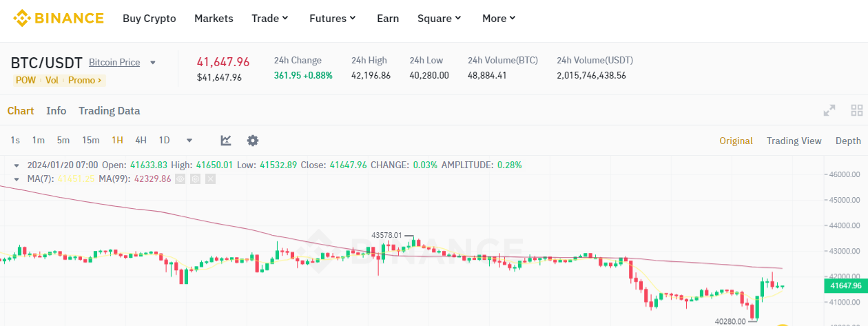Select the 5m interval
The height and width of the screenshot is (326, 868).
63,140
